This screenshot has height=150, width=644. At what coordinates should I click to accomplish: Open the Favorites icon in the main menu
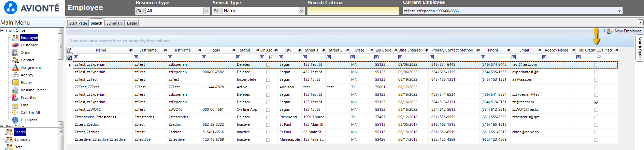pyautogui.click(x=15, y=97)
